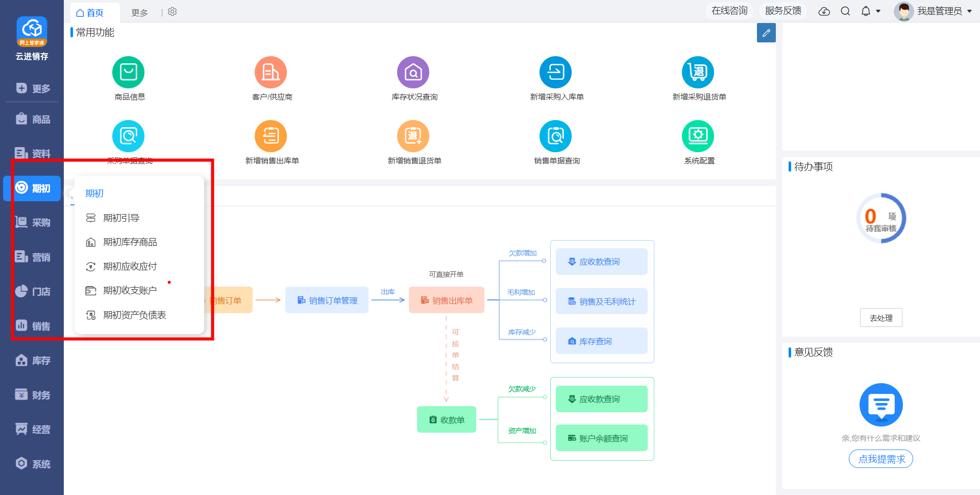Open the 账户余额查询 node
Screen dimensions: 980x495
click(x=602, y=438)
